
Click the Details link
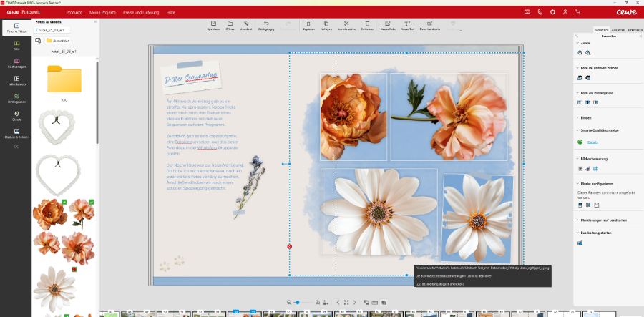(x=592, y=142)
